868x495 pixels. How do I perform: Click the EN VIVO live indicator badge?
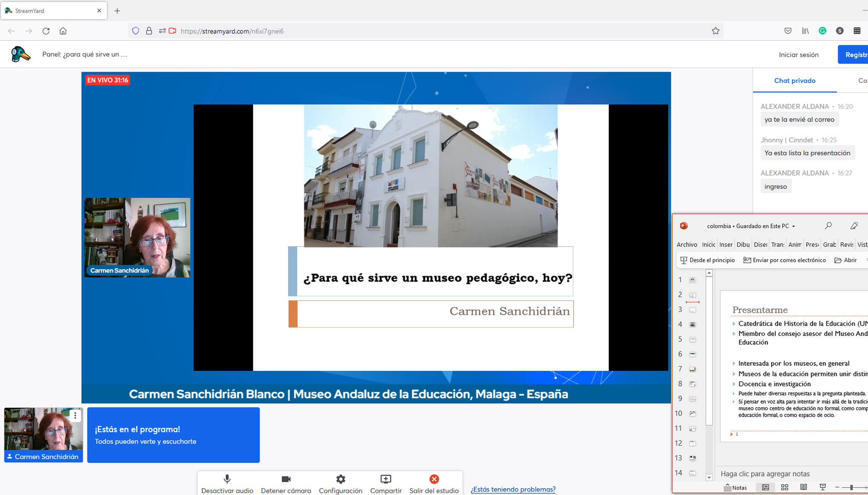[x=107, y=80]
